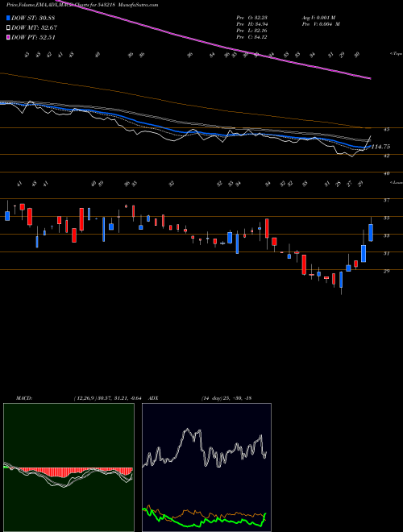
Task: Click the Pre V: 0.004 M value
Action: [321, 24]
